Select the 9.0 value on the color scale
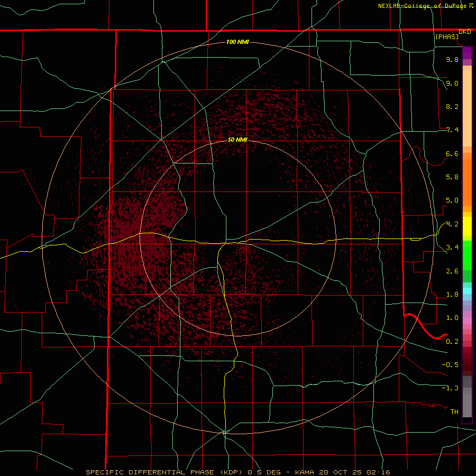Screen dimensions: 476x476 [x=452, y=83]
